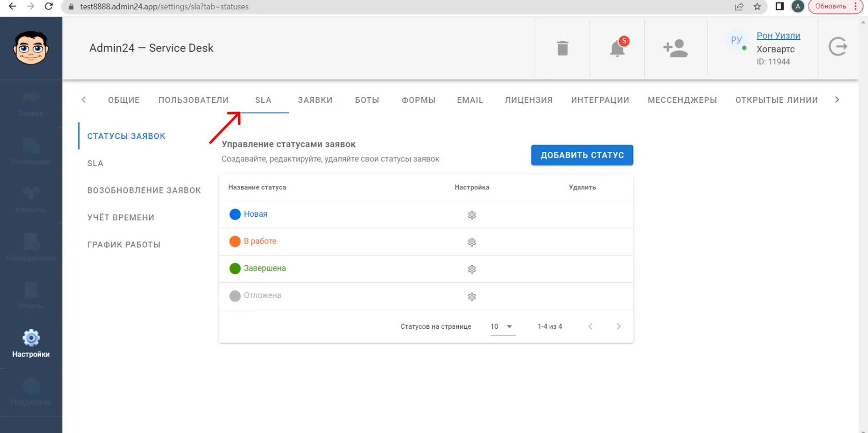Image resolution: width=868 pixels, height=433 pixels.
Task: Select Учёт времени in the side menu
Action: click(121, 218)
